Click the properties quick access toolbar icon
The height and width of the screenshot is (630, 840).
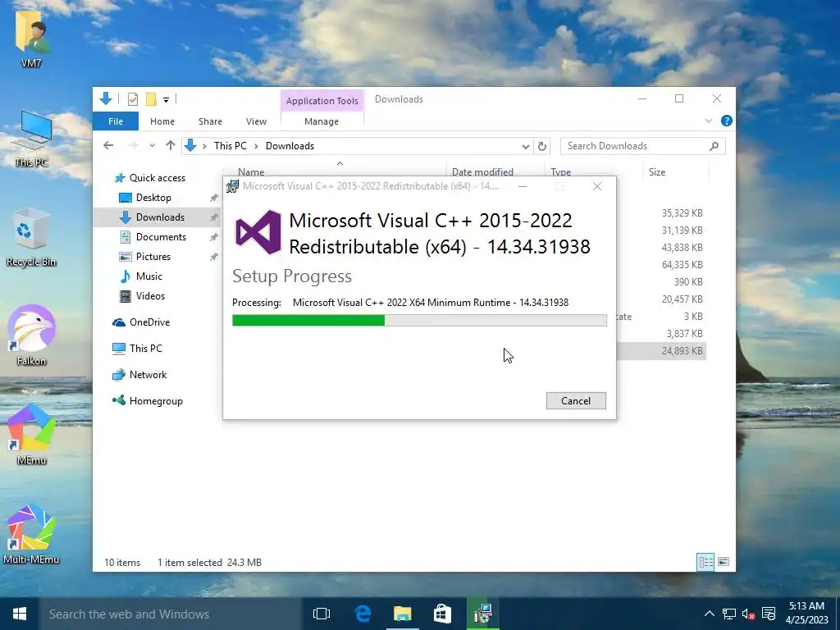(133, 99)
